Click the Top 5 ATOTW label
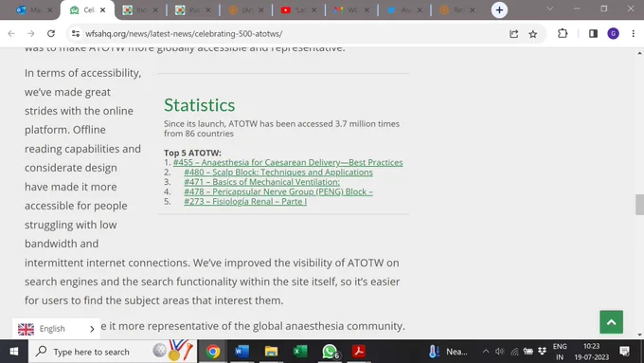 pyautogui.click(x=192, y=153)
